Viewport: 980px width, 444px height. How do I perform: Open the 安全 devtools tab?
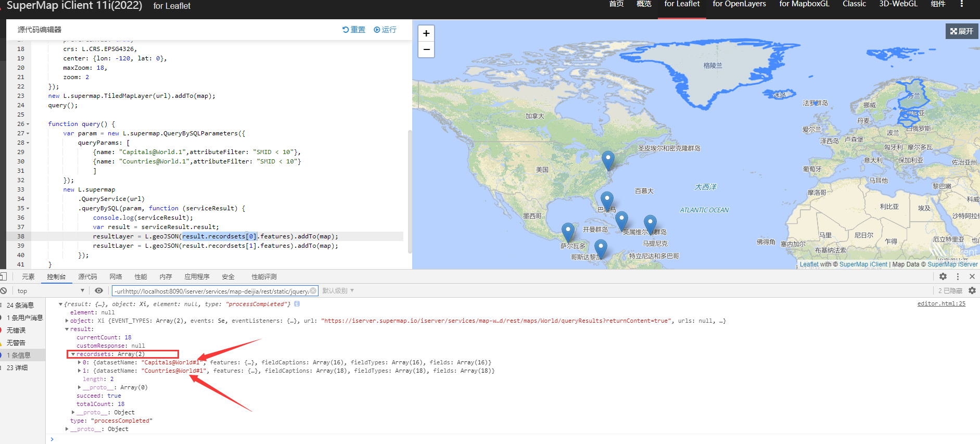[228, 277]
